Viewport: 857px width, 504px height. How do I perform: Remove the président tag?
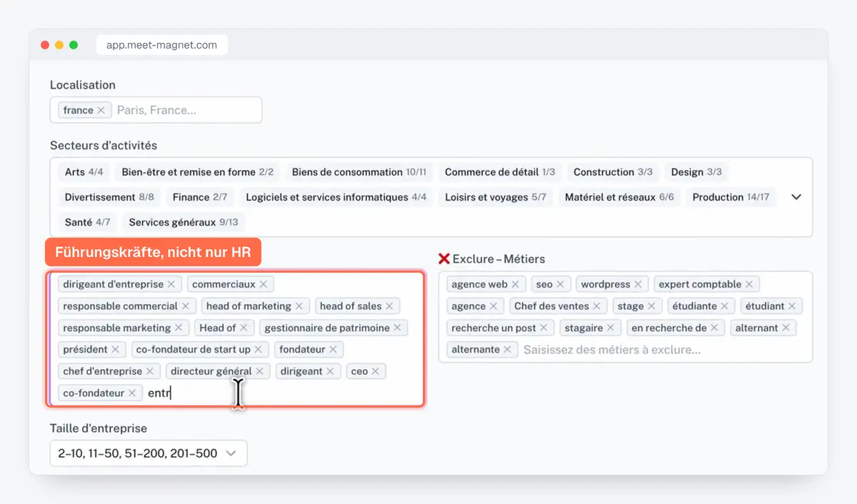[x=116, y=349]
